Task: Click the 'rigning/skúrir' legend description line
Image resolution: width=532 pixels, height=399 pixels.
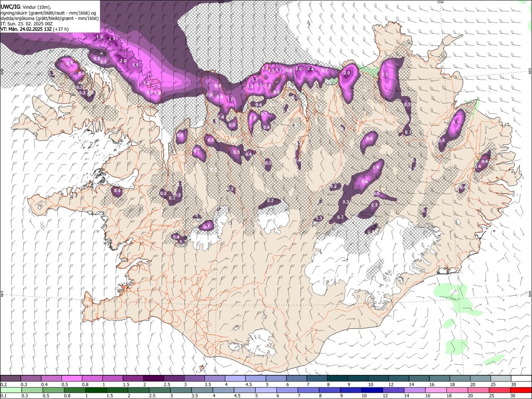Action: pos(49,13)
